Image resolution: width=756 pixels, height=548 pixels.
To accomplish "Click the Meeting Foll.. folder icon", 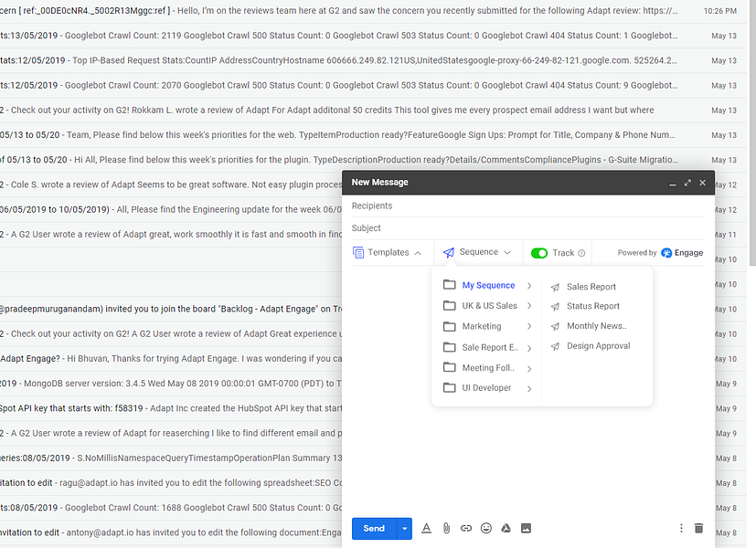I will (450, 367).
